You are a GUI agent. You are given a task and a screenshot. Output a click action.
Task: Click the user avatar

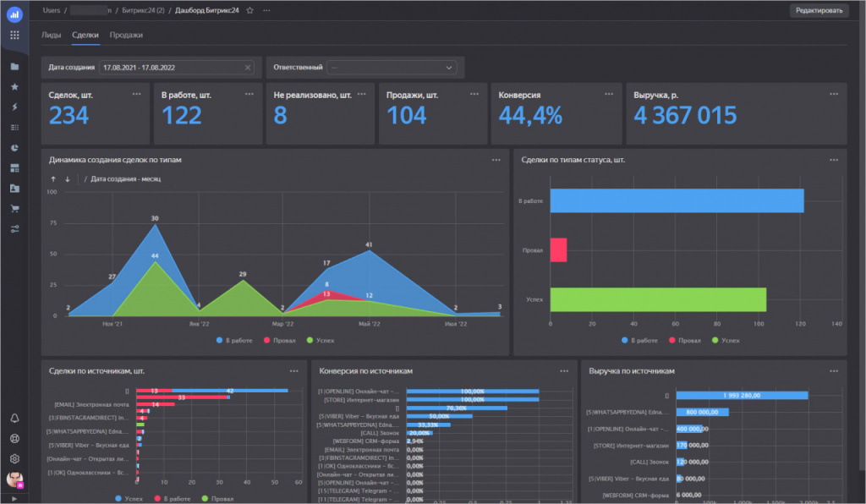(x=15, y=479)
